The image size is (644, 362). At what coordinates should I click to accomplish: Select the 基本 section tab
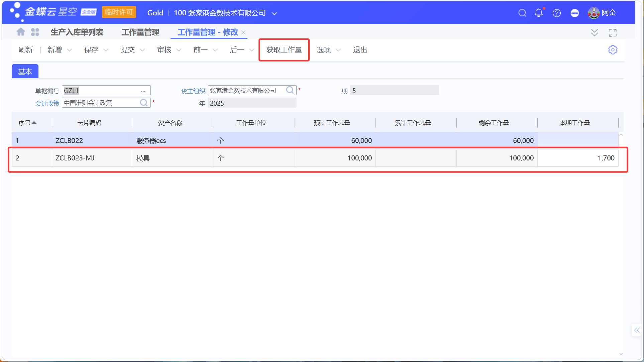25,72
